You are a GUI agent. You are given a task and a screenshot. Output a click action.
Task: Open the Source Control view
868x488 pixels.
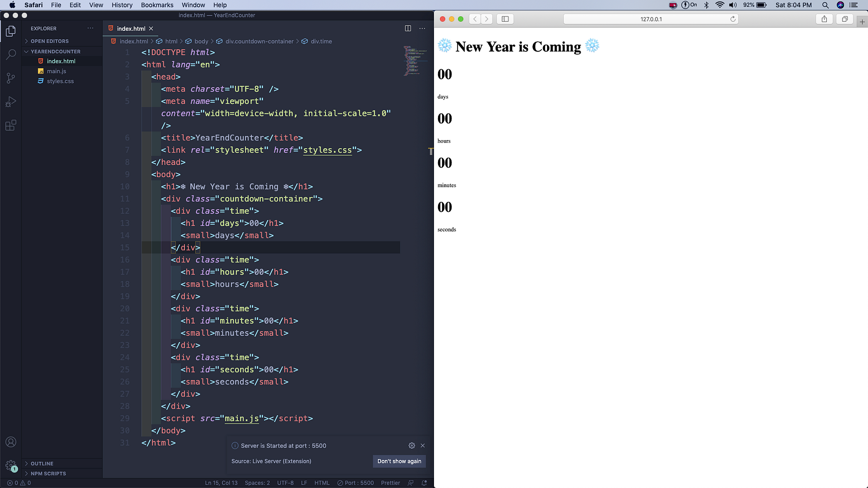pyautogui.click(x=11, y=78)
